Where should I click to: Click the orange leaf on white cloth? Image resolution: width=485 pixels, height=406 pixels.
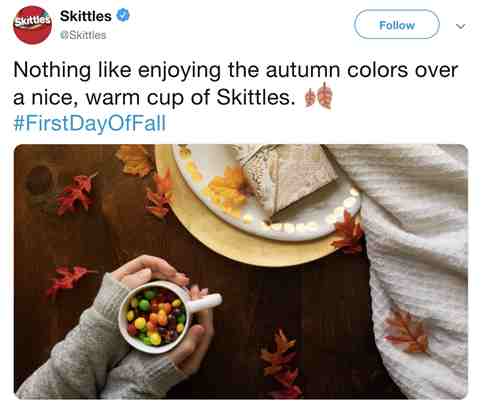(x=407, y=331)
